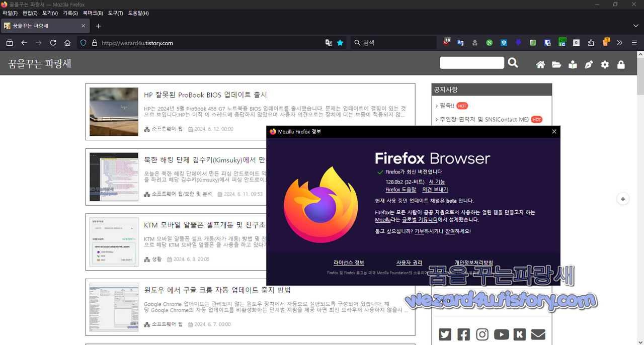Close the 꿈을꾸는 파랑새 tab

pyautogui.click(x=84, y=26)
